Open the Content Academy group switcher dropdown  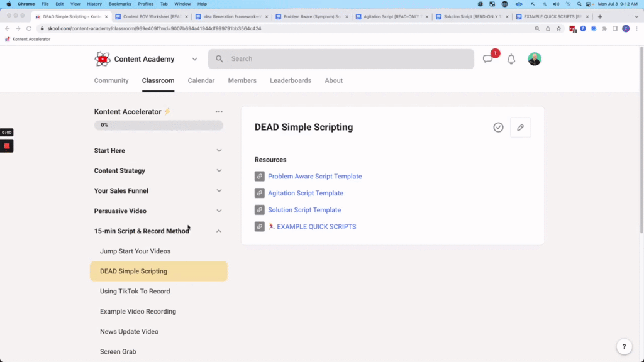195,59
